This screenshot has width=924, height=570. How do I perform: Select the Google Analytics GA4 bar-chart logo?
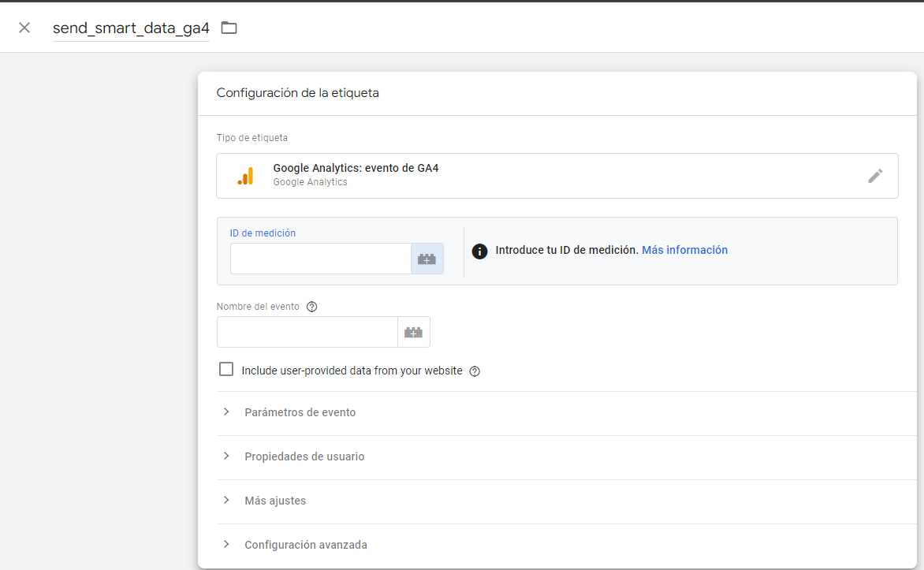(x=246, y=175)
